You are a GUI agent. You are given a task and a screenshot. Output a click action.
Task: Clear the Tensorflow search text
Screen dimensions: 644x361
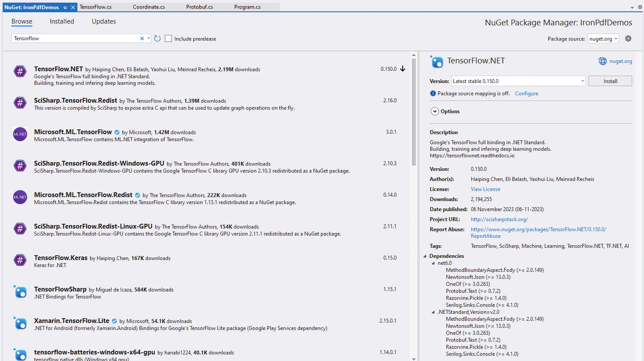click(142, 38)
